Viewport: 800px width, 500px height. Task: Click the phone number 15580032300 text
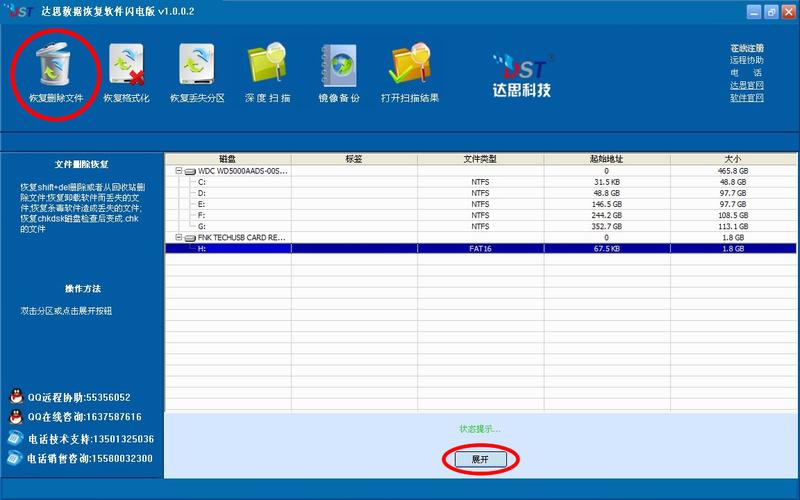122,459
